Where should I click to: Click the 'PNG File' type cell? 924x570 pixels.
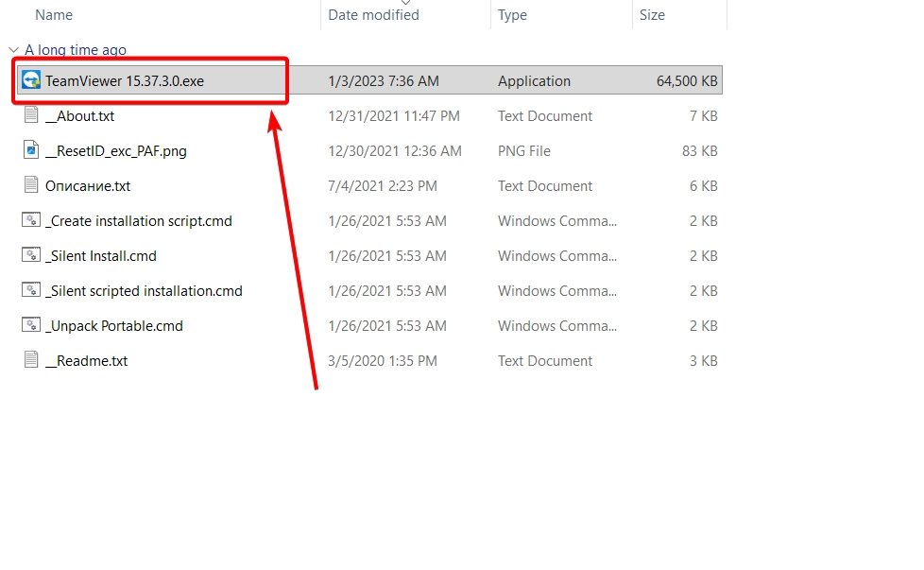click(x=523, y=151)
